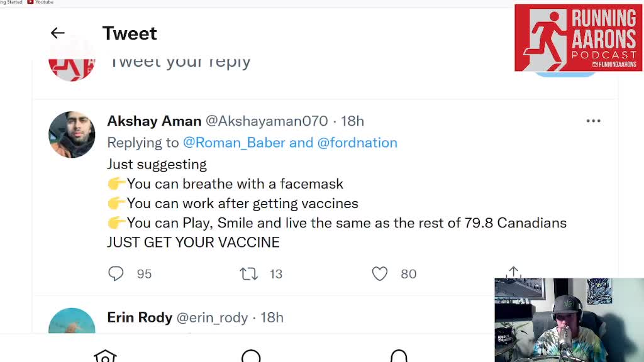The width and height of the screenshot is (644, 362).
Task: Retweet Akshay Aman's tweet
Action: [249, 273]
